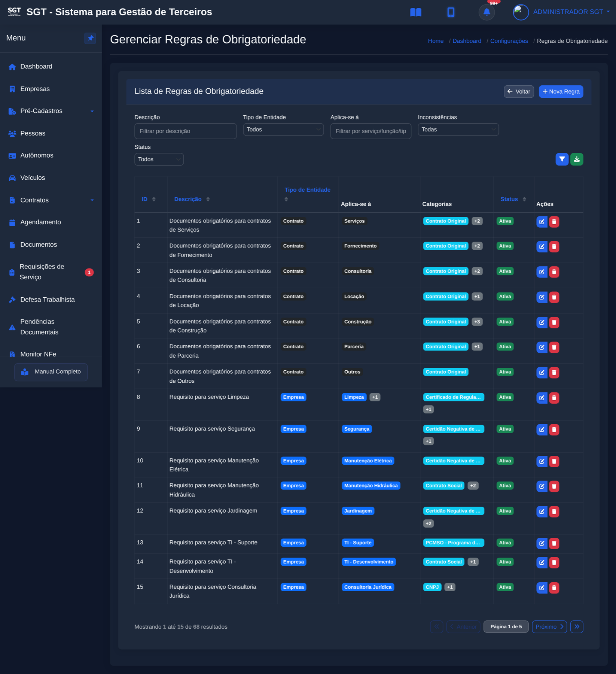Image resolution: width=616 pixels, height=674 pixels.
Task: Delete rule 15 Consultoria Jurídica
Action: 554,588
